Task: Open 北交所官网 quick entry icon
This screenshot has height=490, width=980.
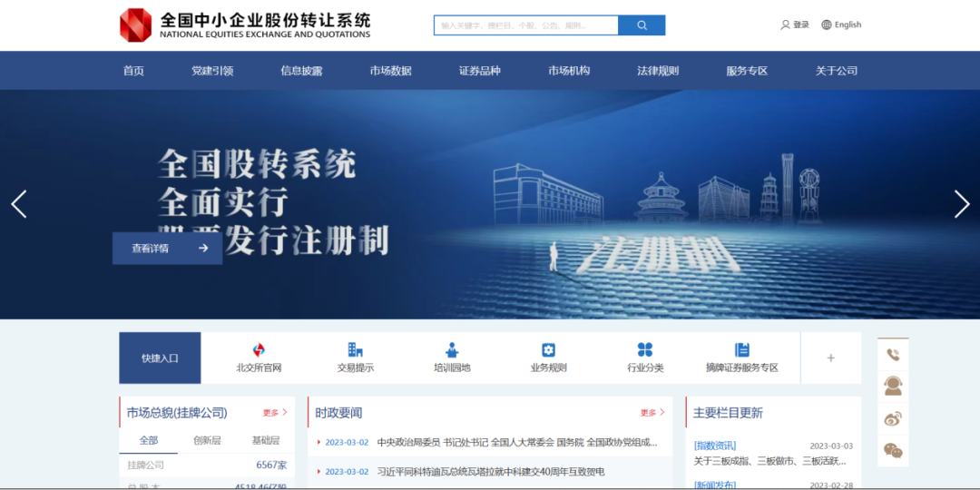Action: click(259, 350)
